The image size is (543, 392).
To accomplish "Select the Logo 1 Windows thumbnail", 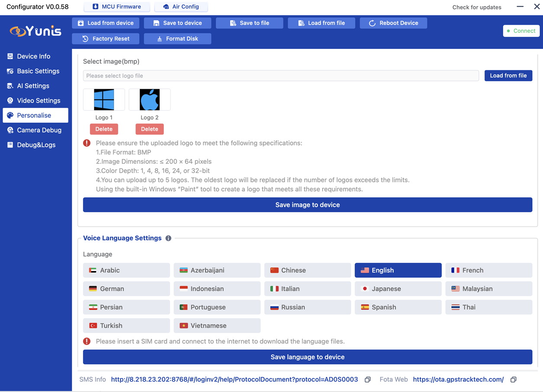I will tap(104, 100).
